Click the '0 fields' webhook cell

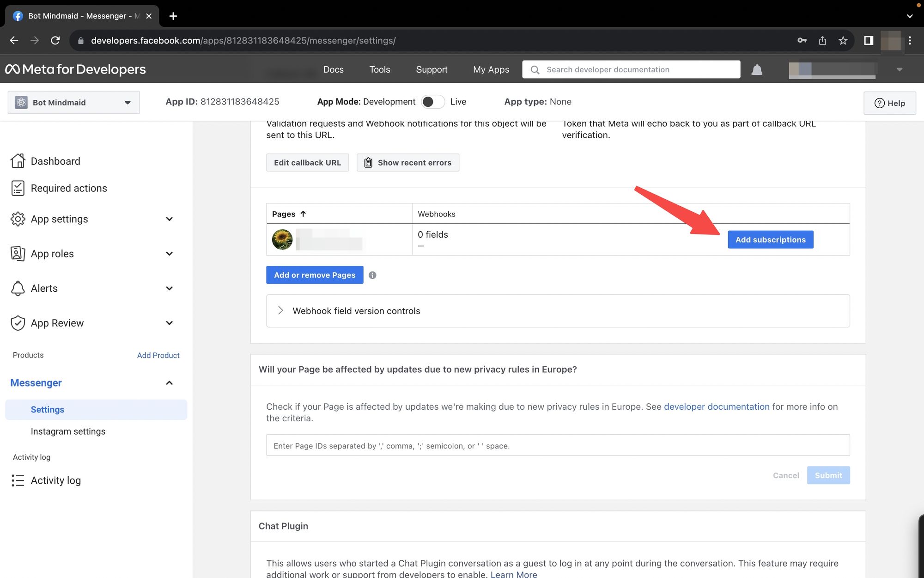[x=433, y=234]
